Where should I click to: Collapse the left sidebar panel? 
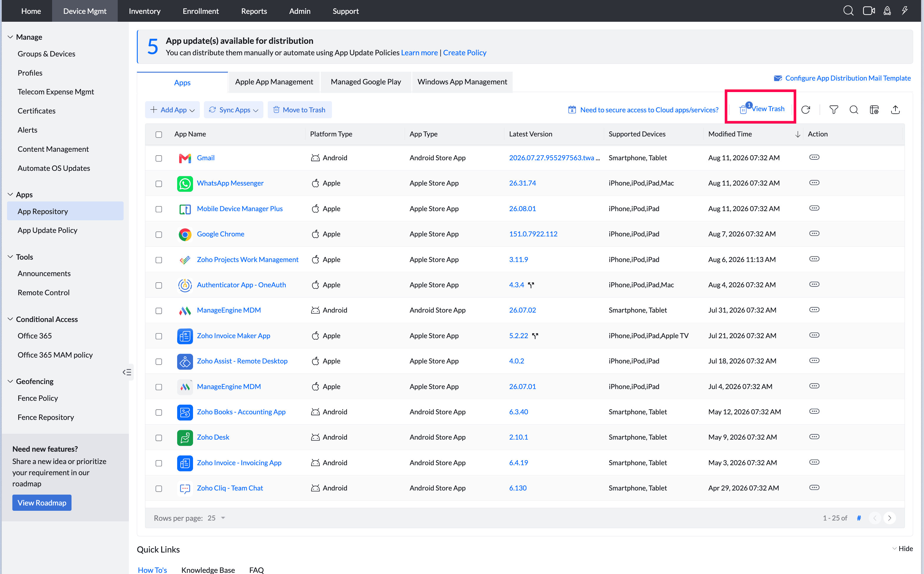[x=127, y=372]
